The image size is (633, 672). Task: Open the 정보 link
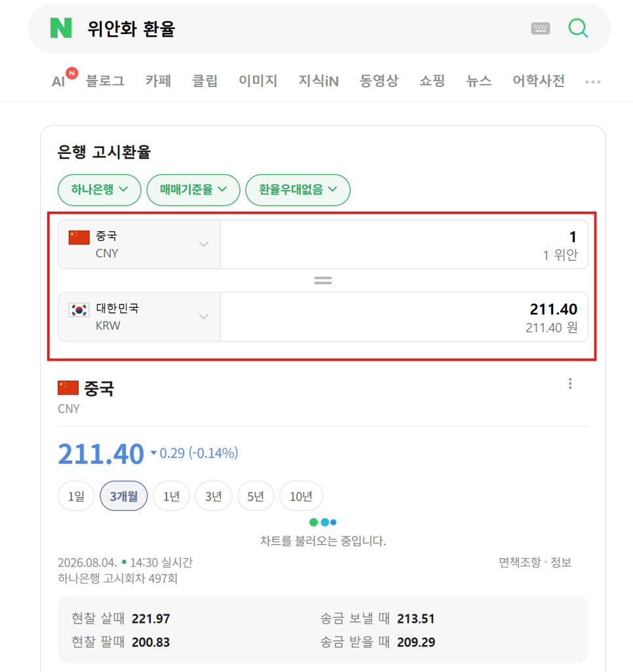click(x=561, y=562)
